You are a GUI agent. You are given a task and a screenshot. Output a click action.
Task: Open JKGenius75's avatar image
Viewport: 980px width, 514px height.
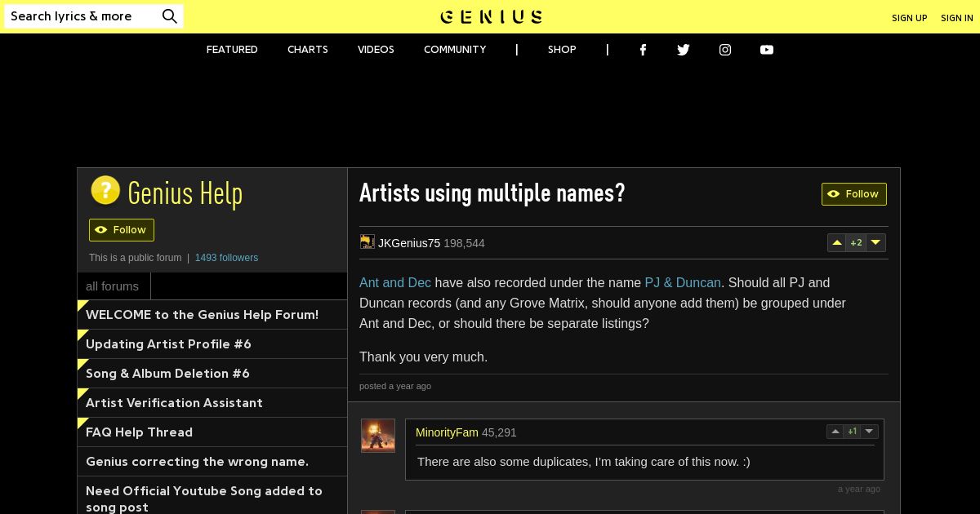click(367, 241)
